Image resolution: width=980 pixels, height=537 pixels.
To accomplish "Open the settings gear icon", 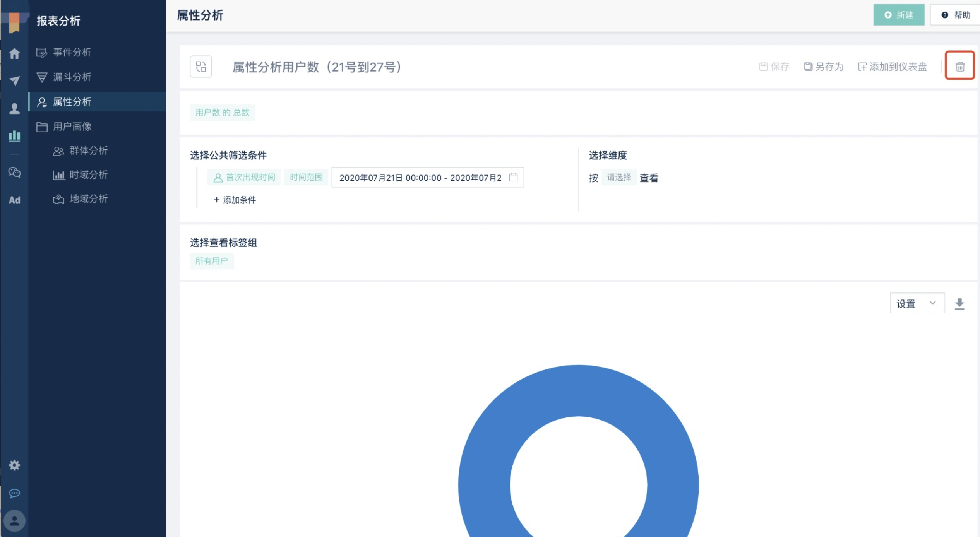I will pos(14,465).
